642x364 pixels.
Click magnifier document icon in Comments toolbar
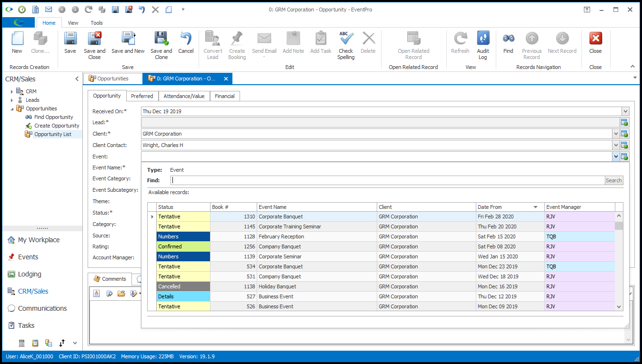click(109, 294)
